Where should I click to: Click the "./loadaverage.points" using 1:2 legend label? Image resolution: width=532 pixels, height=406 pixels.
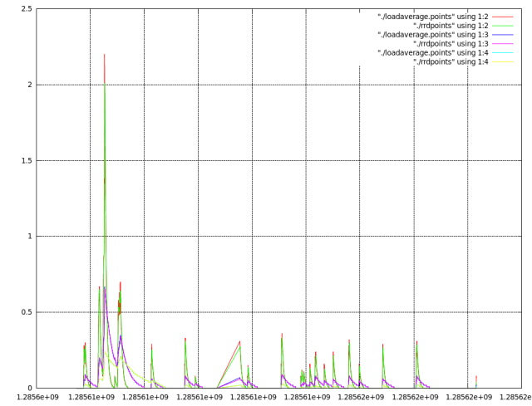click(x=433, y=17)
